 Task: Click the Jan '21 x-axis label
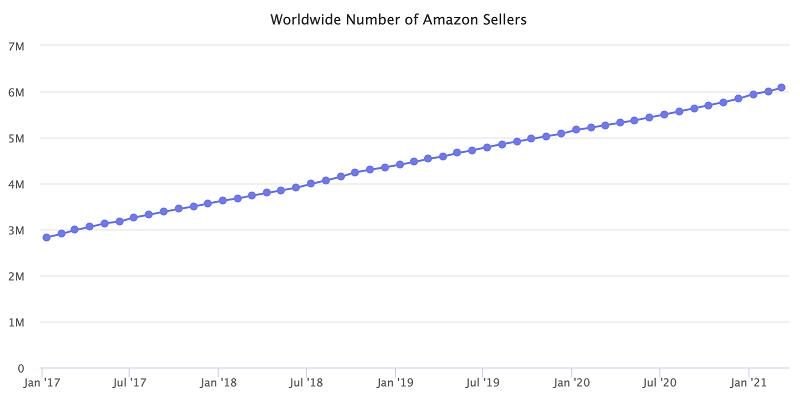[748, 383]
